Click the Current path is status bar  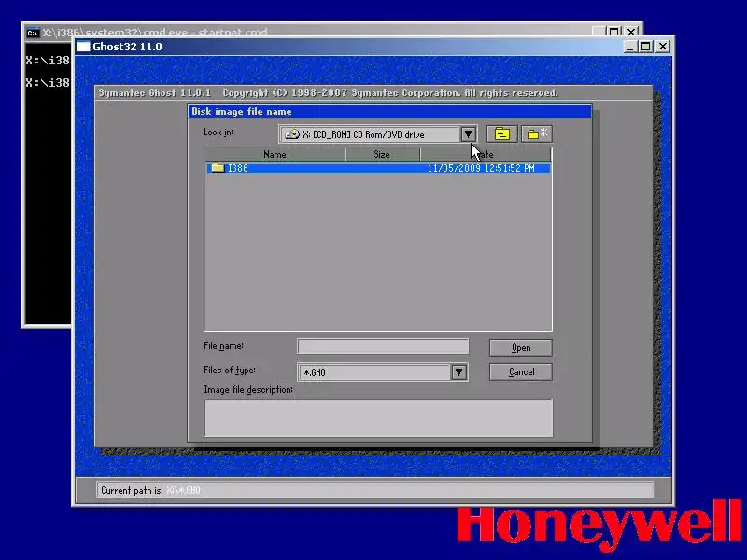click(375, 491)
